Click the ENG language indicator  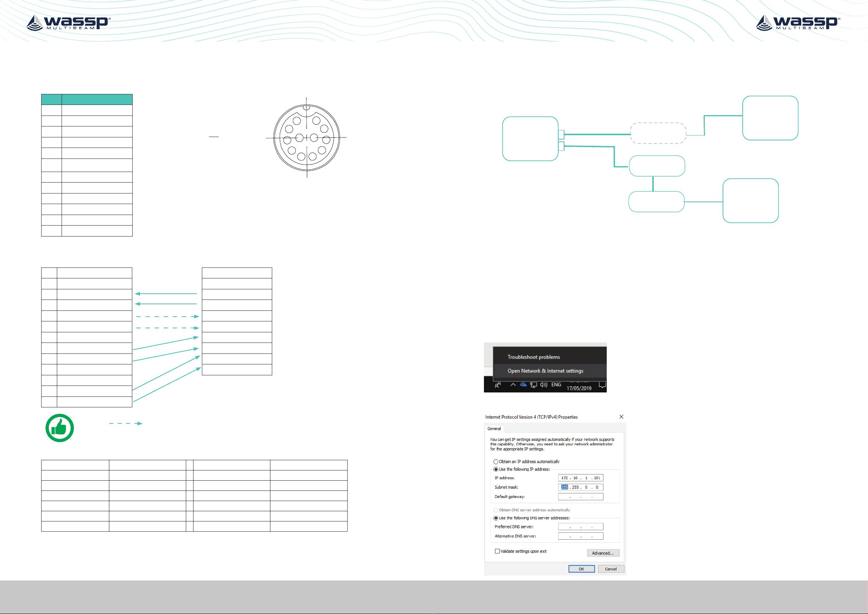coord(556,384)
